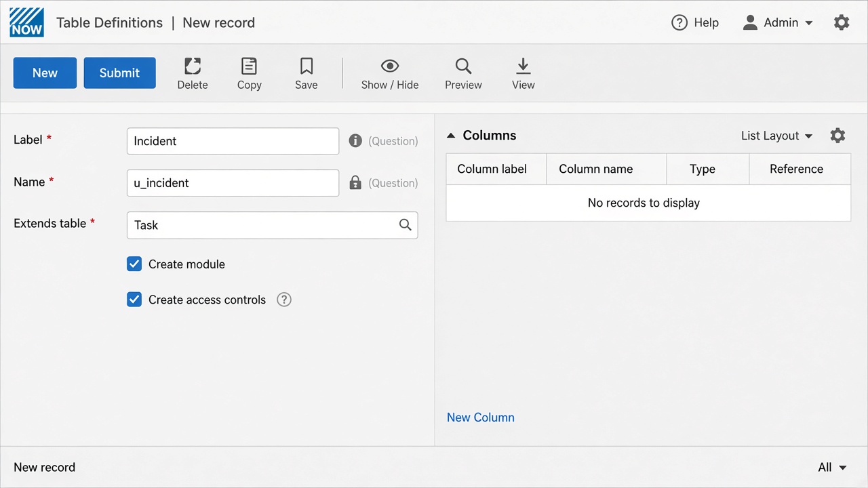
Task: Click the Copy toolbar icon
Action: (249, 66)
